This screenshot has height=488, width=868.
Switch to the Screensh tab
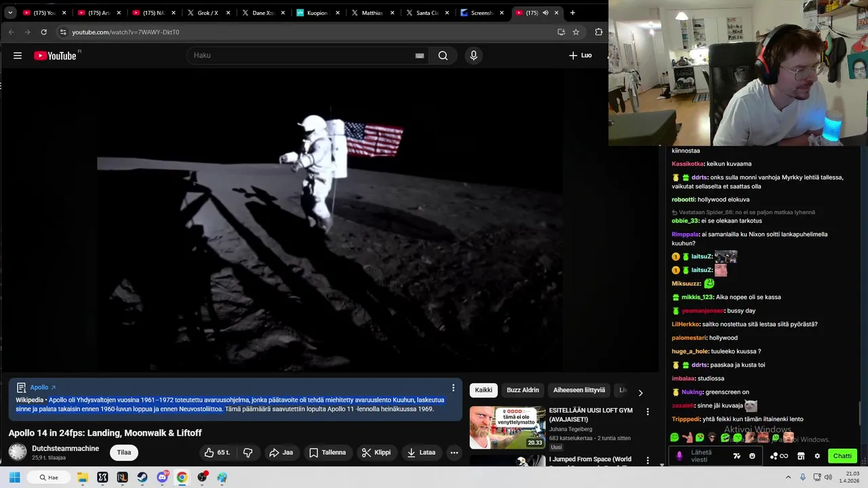point(481,13)
